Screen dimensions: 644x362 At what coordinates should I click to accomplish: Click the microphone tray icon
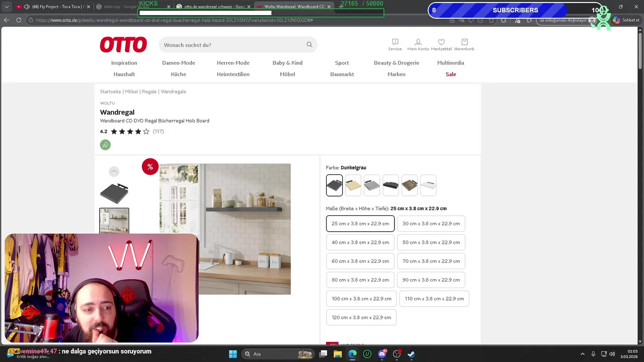(593, 354)
